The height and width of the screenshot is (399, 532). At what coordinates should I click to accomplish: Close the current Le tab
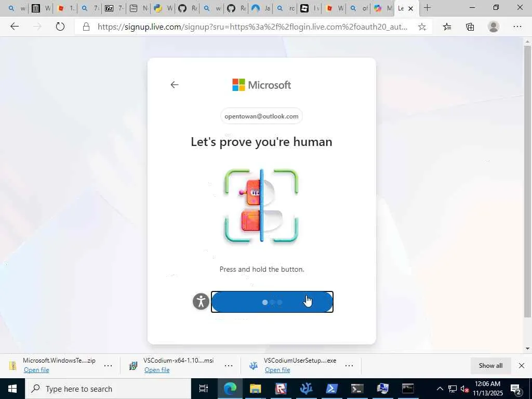pyautogui.click(x=411, y=8)
